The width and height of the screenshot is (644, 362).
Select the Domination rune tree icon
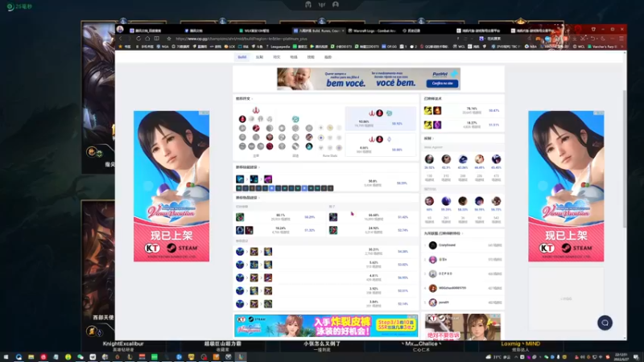pyautogui.click(x=255, y=110)
